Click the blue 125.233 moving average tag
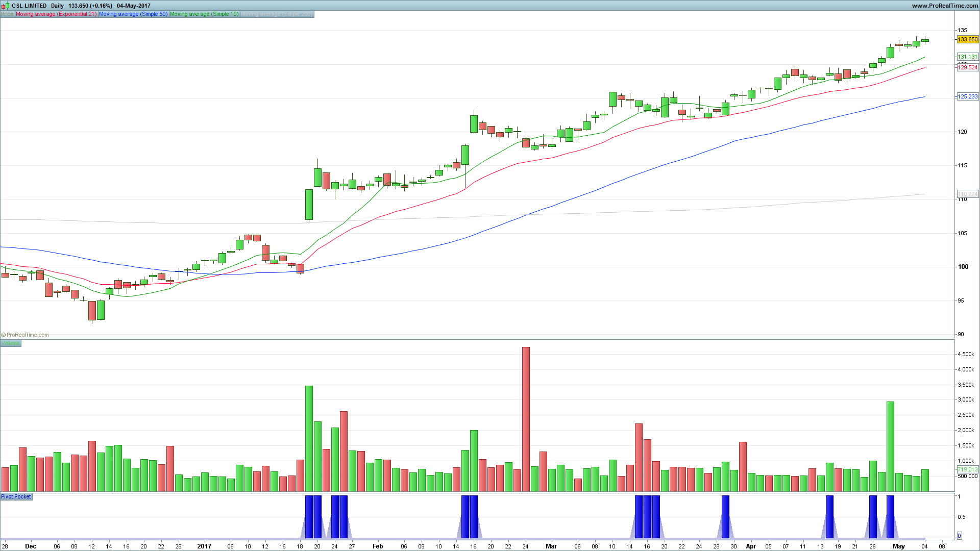The height and width of the screenshot is (551, 980). click(x=967, y=96)
